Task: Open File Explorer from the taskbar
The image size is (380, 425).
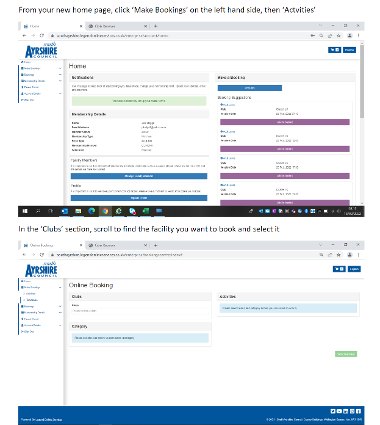Action: pos(78,211)
